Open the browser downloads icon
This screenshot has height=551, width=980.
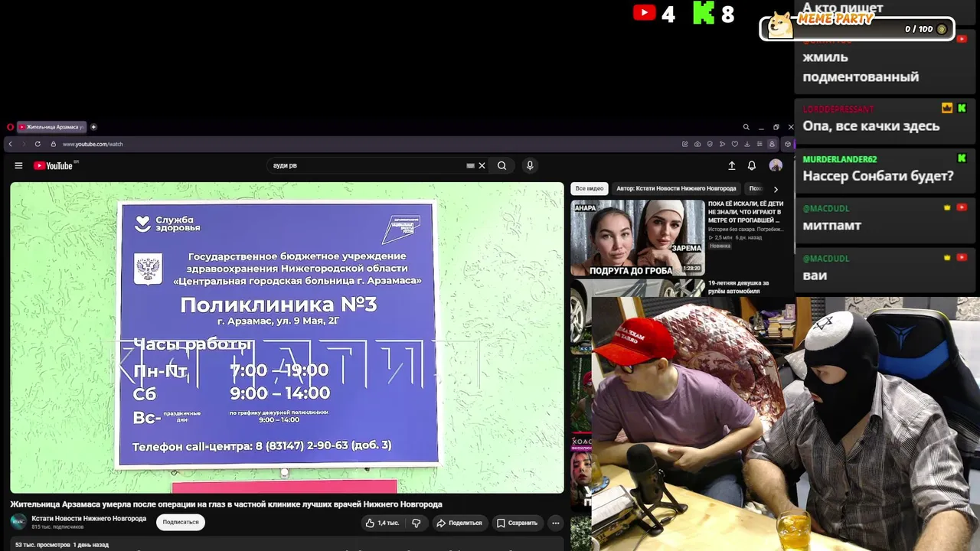747,144
